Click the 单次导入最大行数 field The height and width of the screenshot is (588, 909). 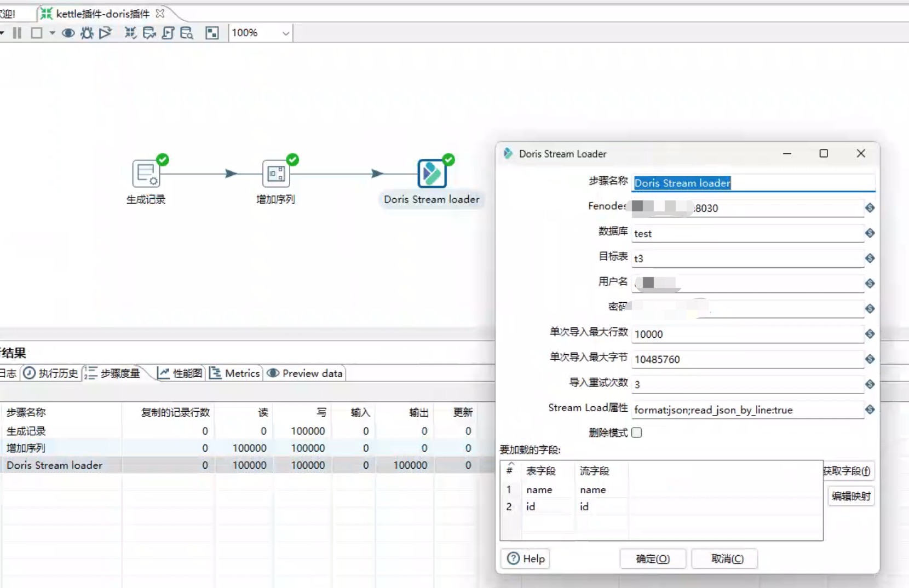(x=747, y=334)
